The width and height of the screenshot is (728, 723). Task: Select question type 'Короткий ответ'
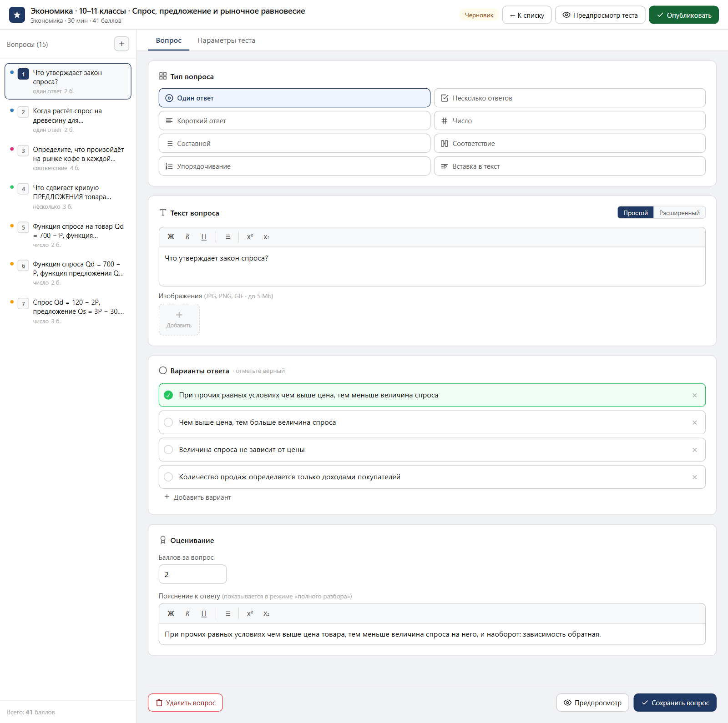[294, 120]
